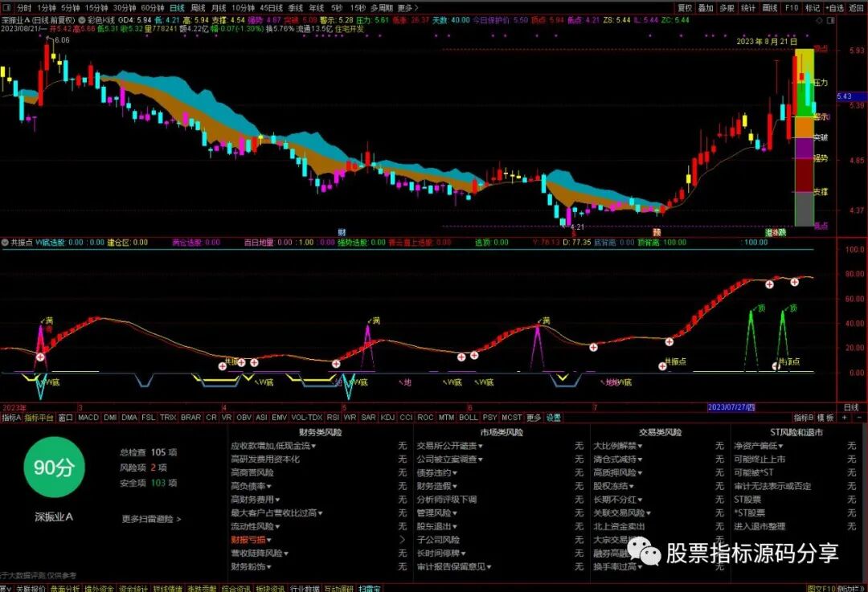The height and width of the screenshot is (592, 868).
Task: Select the 日线 daily period
Action: (177, 8)
